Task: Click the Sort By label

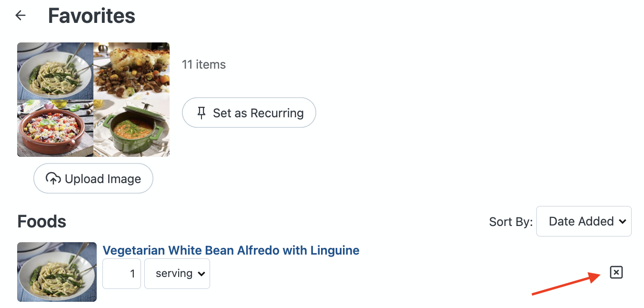Action: point(511,222)
